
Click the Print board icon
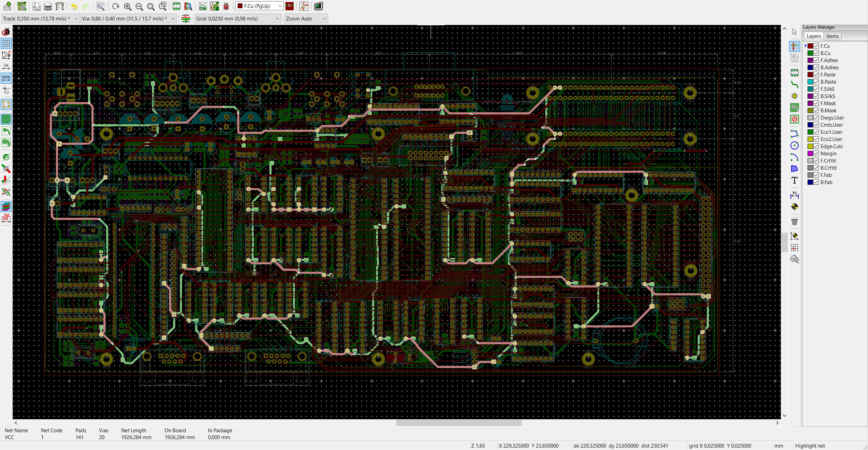pos(48,6)
